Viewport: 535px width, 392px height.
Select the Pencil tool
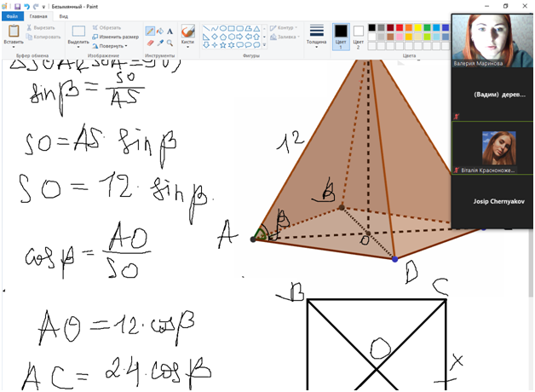151,32
